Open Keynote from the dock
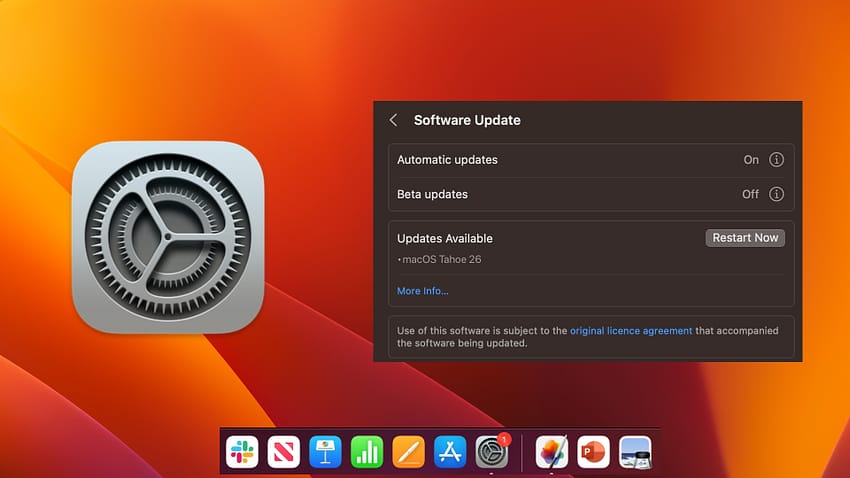 (x=325, y=451)
